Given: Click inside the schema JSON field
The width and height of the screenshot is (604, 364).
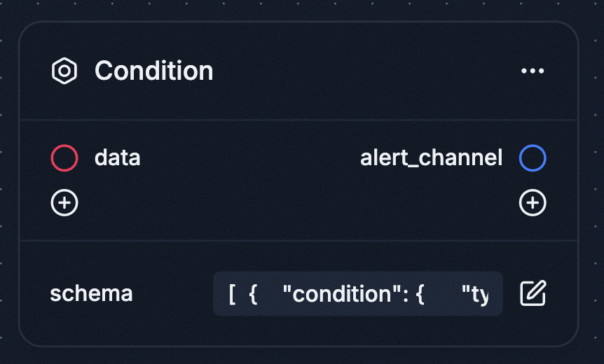Looking at the screenshot, I should [x=357, y=293].
